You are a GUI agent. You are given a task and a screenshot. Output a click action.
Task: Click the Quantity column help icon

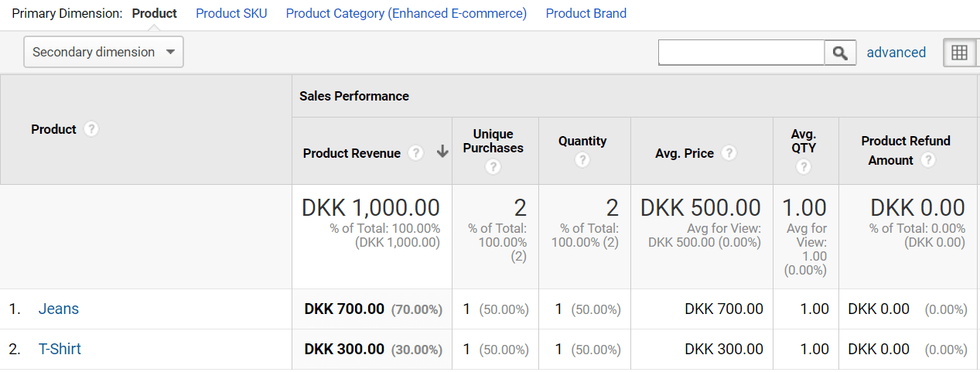(x=582, y=159)
